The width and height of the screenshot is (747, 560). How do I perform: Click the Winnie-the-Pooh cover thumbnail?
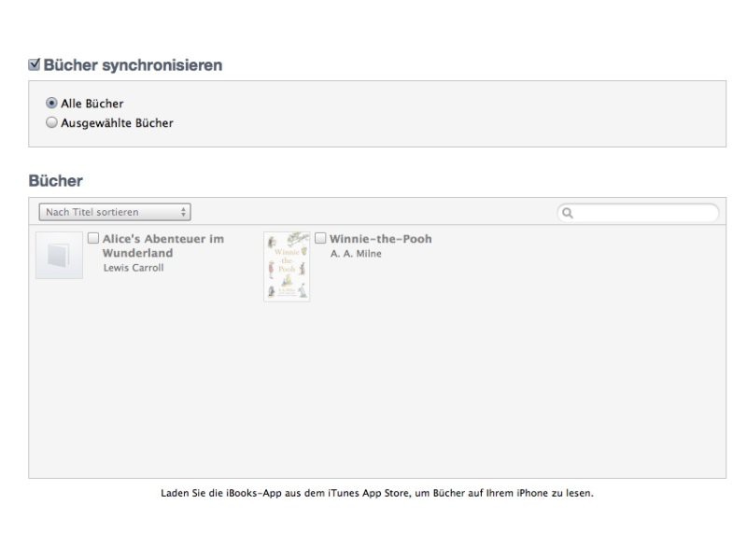pyautogui.click(x=287, y=266)
